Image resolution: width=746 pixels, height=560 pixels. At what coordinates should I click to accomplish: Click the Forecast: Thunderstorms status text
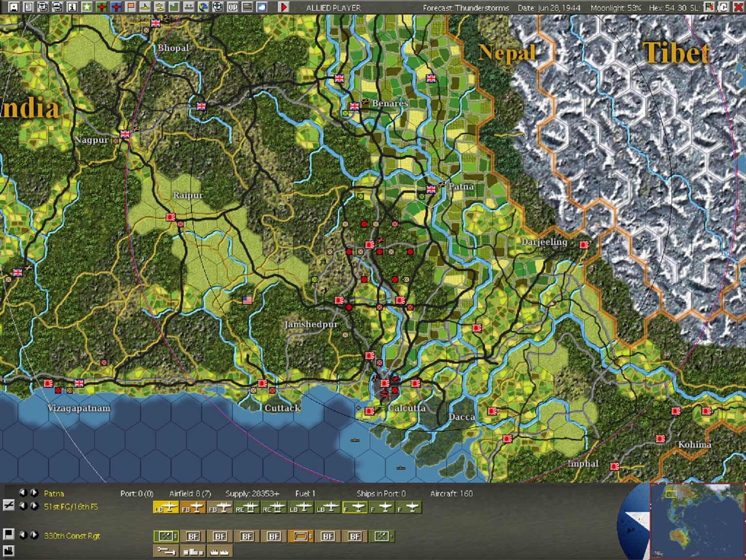(466, 8)
